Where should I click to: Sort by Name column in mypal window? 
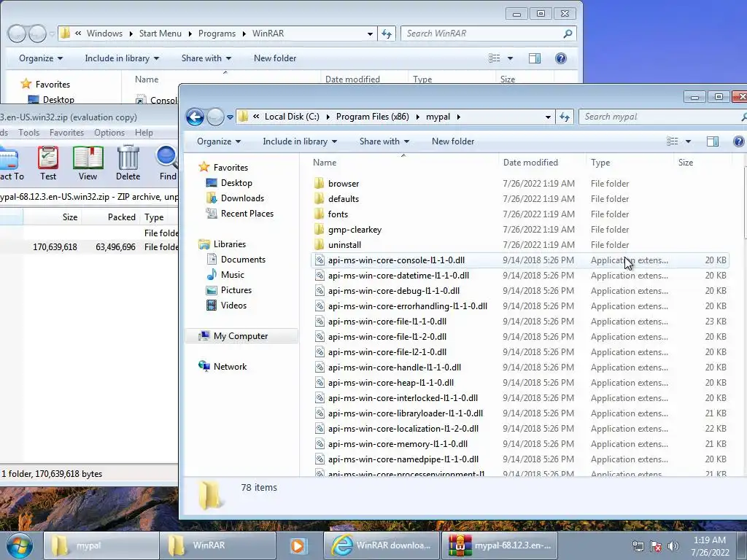click(x=403, y=163)
